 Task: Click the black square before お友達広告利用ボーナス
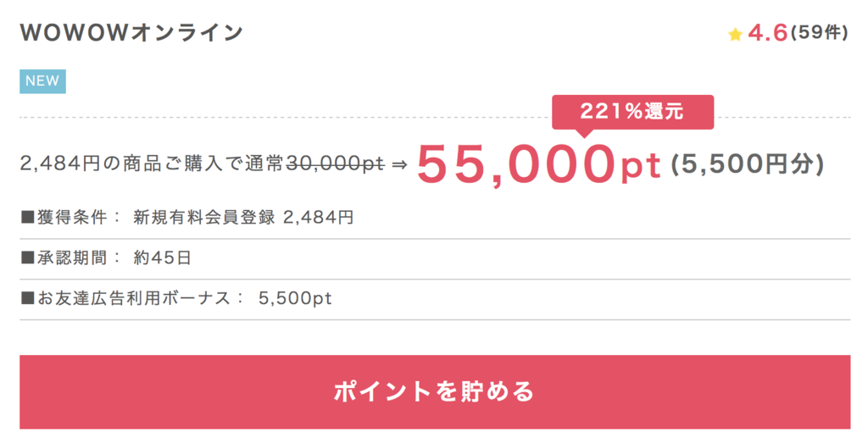click(x=28, y=299)
